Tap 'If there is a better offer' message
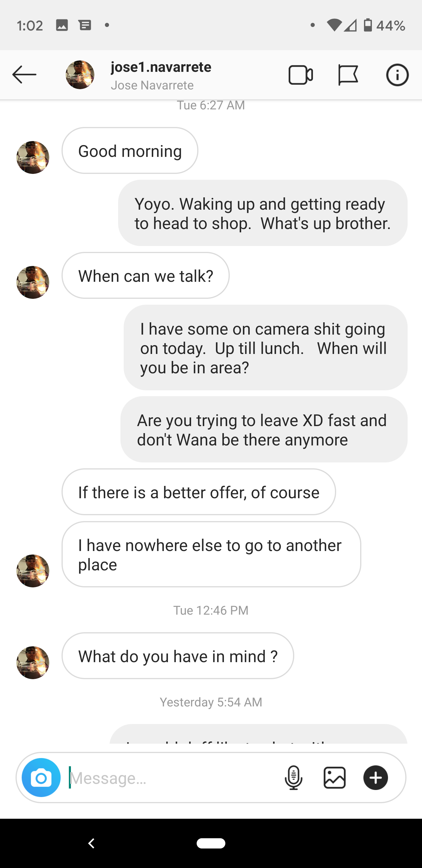Image resolution: width=422 pixels, height=868 pixels. [199, 492]
